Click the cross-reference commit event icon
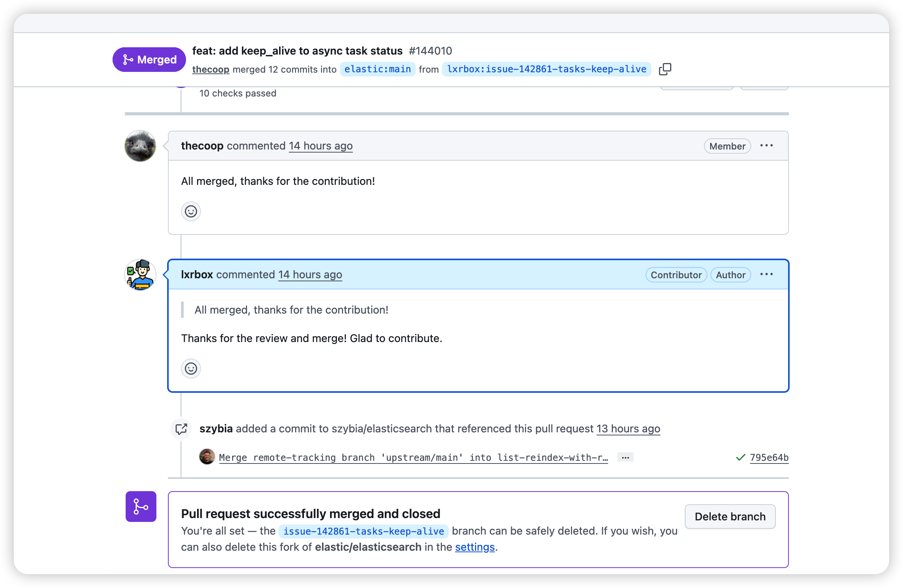 (x=181, y=429)
